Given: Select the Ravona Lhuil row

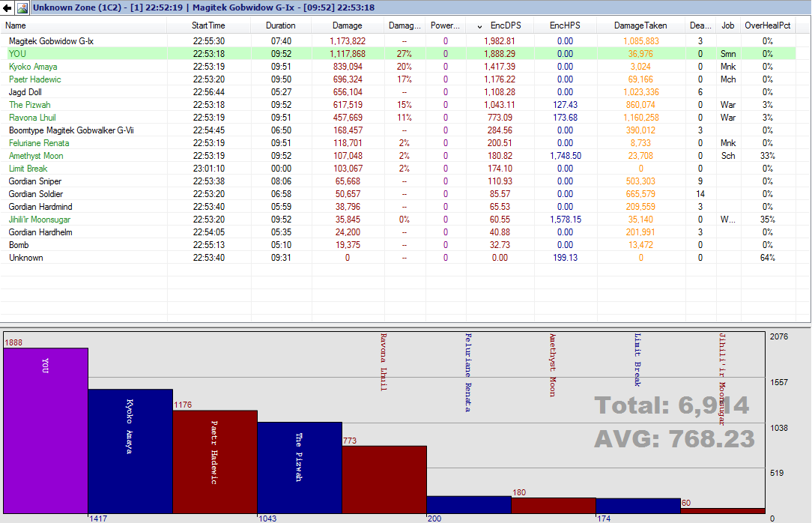Looking at the screenshot, I should (399, 118).
